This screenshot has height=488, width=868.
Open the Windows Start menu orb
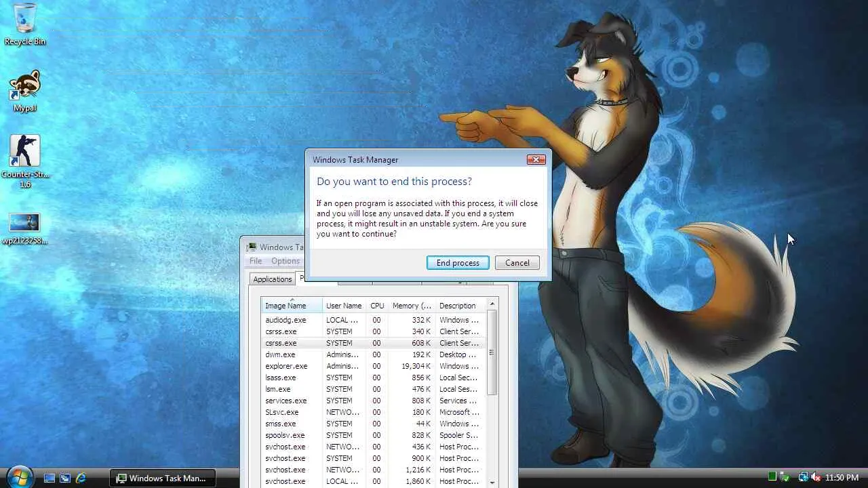pyautogui.click(x=19, y=476)
